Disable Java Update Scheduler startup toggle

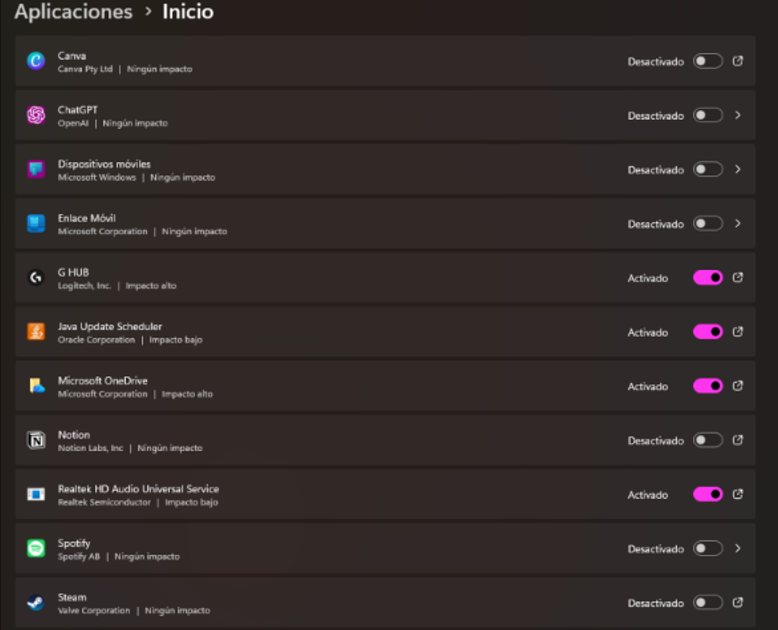708,332
